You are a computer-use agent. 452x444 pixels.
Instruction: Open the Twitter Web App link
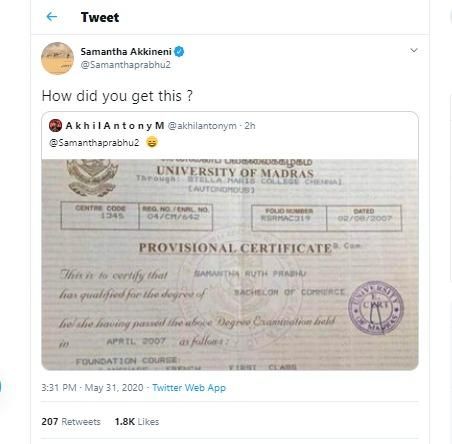189,388
